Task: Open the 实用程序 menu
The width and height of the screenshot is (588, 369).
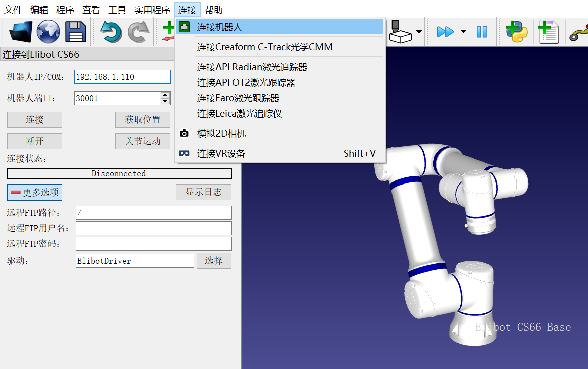Action: point(152,10)
